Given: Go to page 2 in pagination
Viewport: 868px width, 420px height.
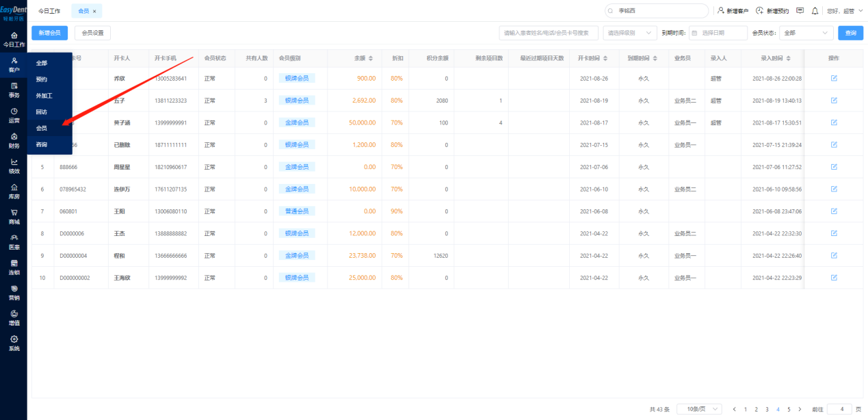Looking at the screenshot, I should 756,409.
